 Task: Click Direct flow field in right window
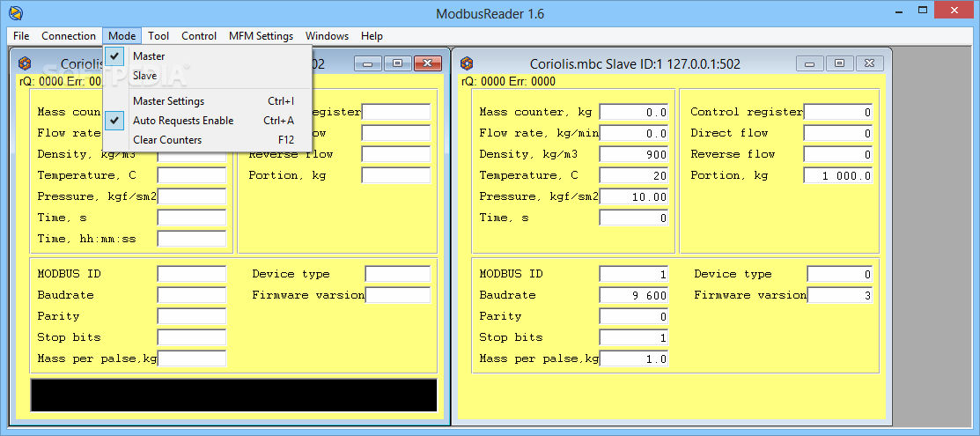(x=838, y=133)
